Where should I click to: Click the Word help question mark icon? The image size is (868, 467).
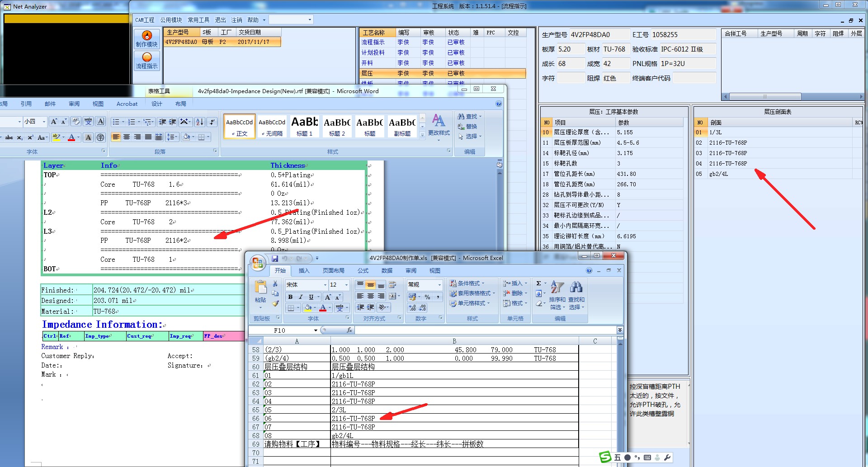pos(499,104)
